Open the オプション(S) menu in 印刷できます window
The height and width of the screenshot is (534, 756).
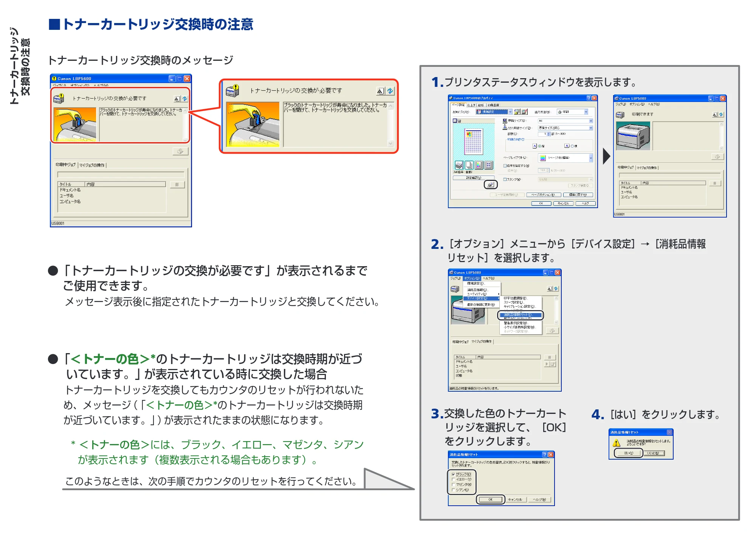(x=637, y=104)
